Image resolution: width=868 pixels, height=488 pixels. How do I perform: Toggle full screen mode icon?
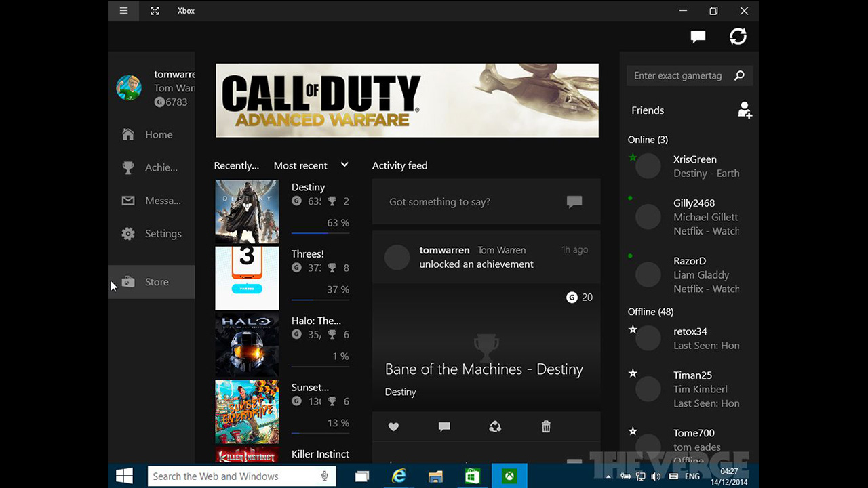(155, 11)
